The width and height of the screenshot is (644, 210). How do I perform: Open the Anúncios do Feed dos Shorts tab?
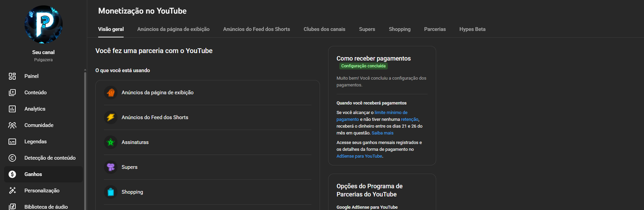(x=256, y=29)
